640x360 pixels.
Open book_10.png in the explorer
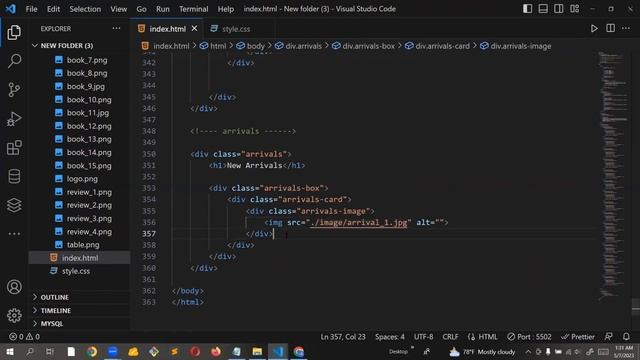89,100
